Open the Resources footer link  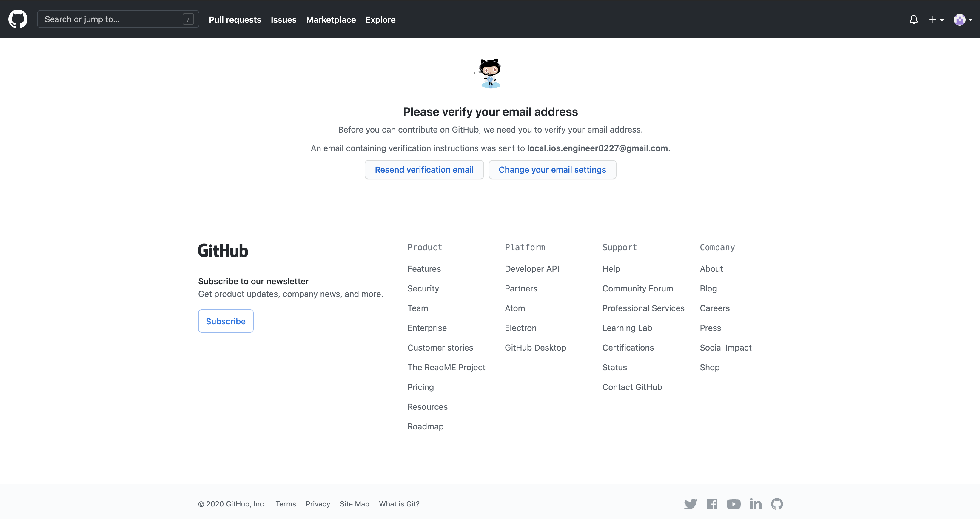(427, 407)
